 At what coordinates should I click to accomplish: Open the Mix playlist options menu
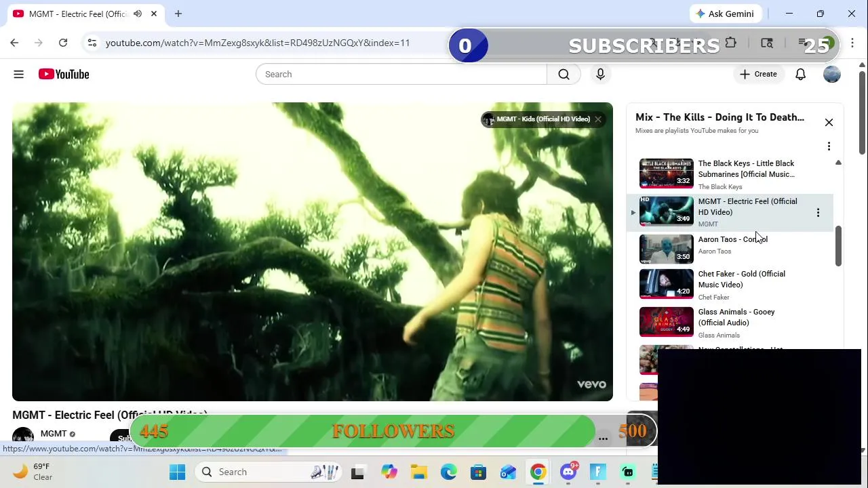point(829,146)
